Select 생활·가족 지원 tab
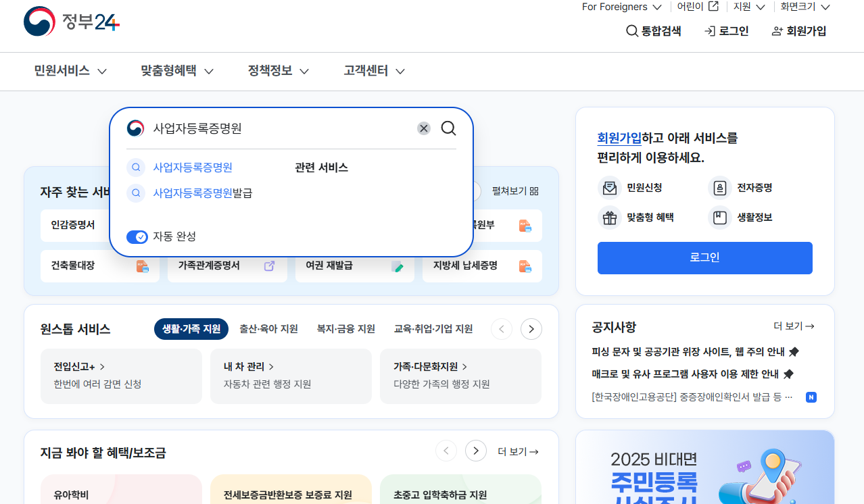This screenshot has width=864, height=504. (191, 329)
